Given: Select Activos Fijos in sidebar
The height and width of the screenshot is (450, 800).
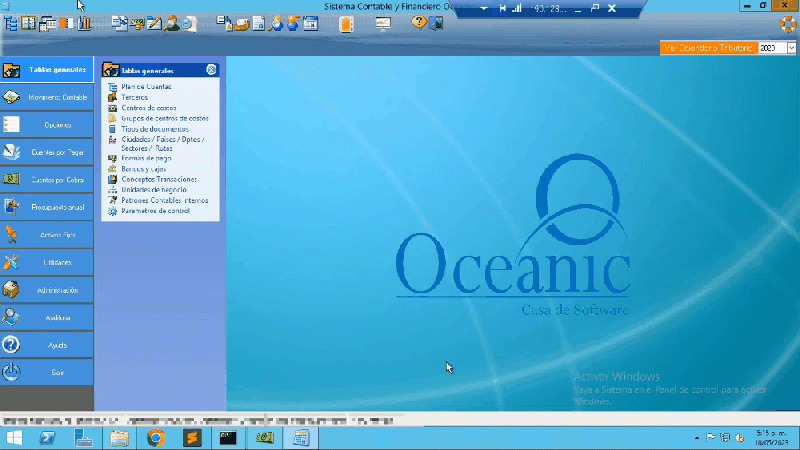Looking at the screenshot, I should tap(47, 234).
